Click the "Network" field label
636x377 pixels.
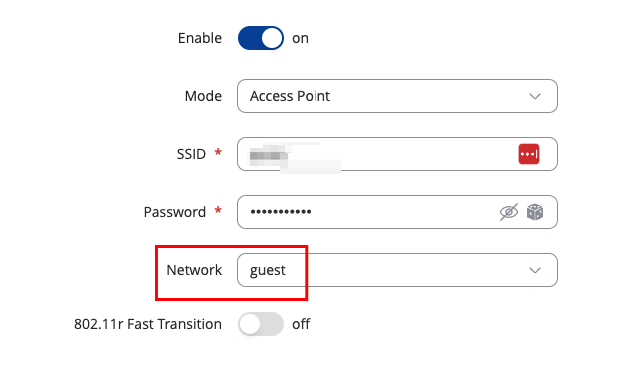(x=194, y=270)
